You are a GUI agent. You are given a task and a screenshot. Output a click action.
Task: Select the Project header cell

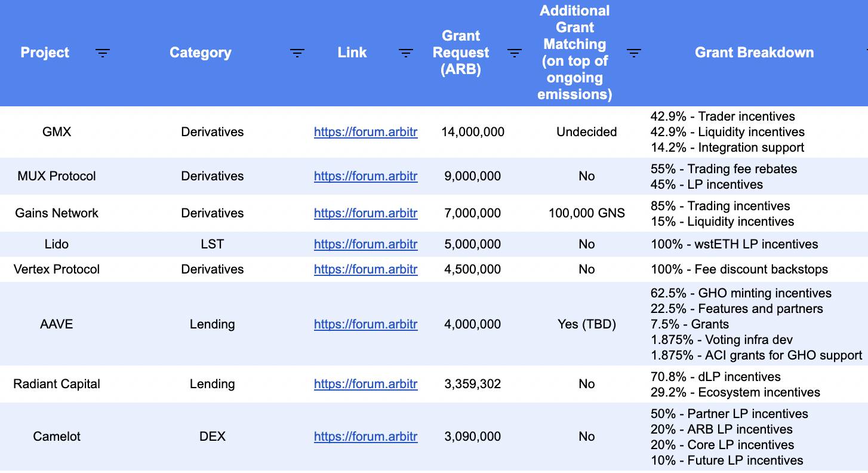point(57,53)
